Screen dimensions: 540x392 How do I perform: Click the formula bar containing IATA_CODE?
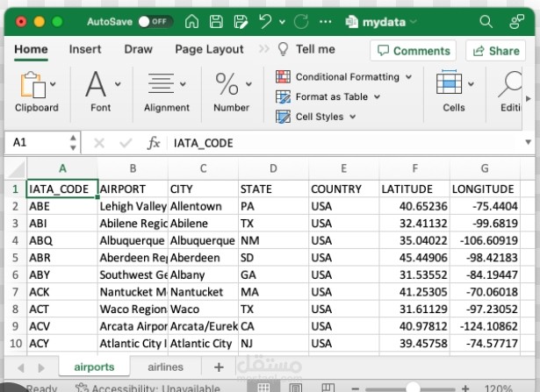pyautogui.click(x=346, y=143)
